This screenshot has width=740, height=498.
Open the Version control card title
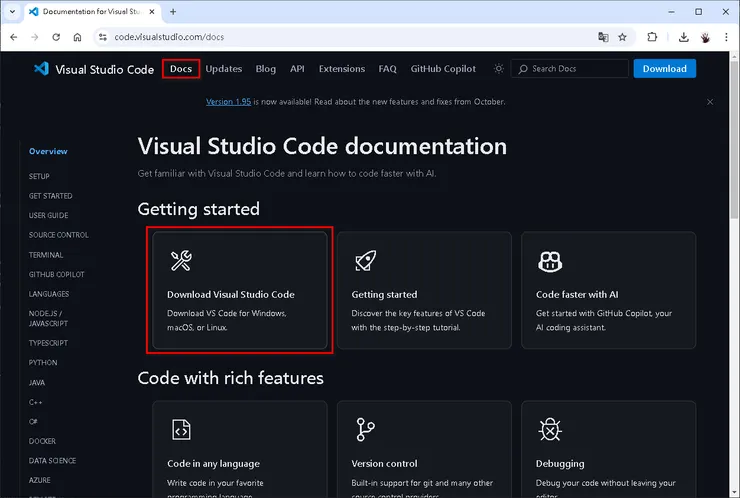point(384,464)
